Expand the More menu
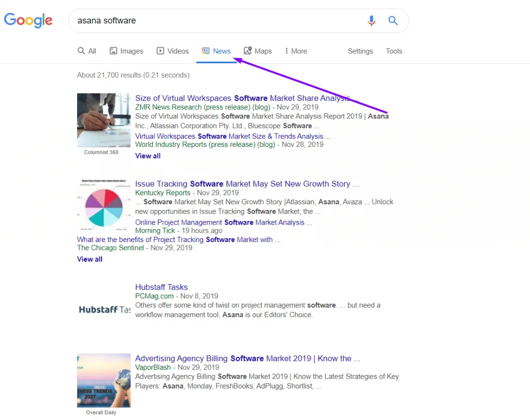Viewport: 530px width, 420px height. click(x=296, y=51)
